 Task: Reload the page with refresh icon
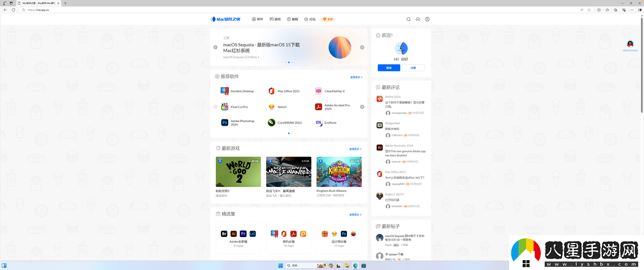click(13, 10)
